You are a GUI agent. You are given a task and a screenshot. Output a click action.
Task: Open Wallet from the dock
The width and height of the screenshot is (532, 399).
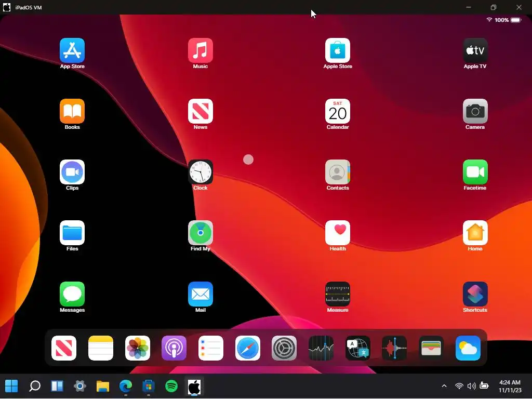coord(431,348)
